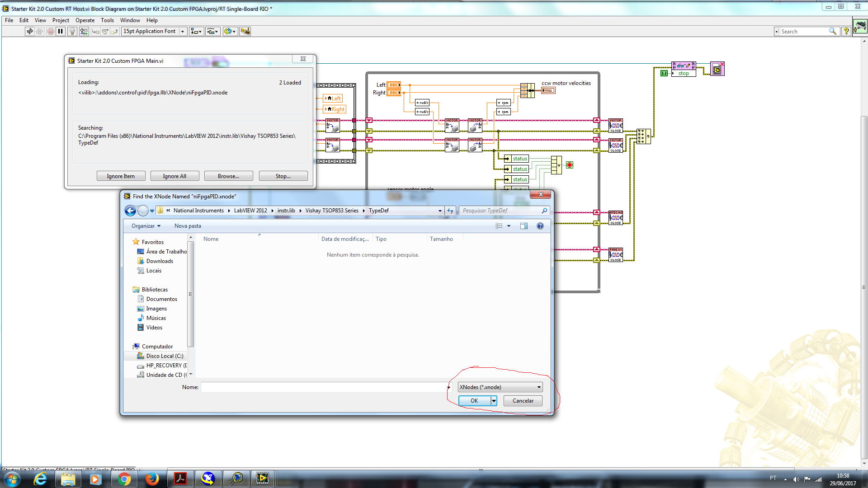The image size is (868, 488).
Task: Click the forward arrow in file dialog
Action: click(x=143, y=211)
